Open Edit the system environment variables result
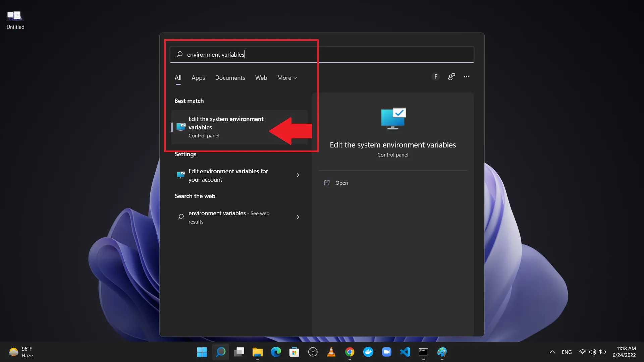This screenshot has height=362, width=644. 226,127
